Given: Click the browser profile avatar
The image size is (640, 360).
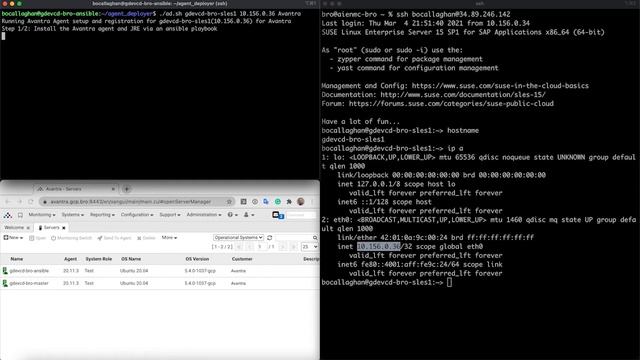Looking at the screenshot, I should tap(301, 202).
